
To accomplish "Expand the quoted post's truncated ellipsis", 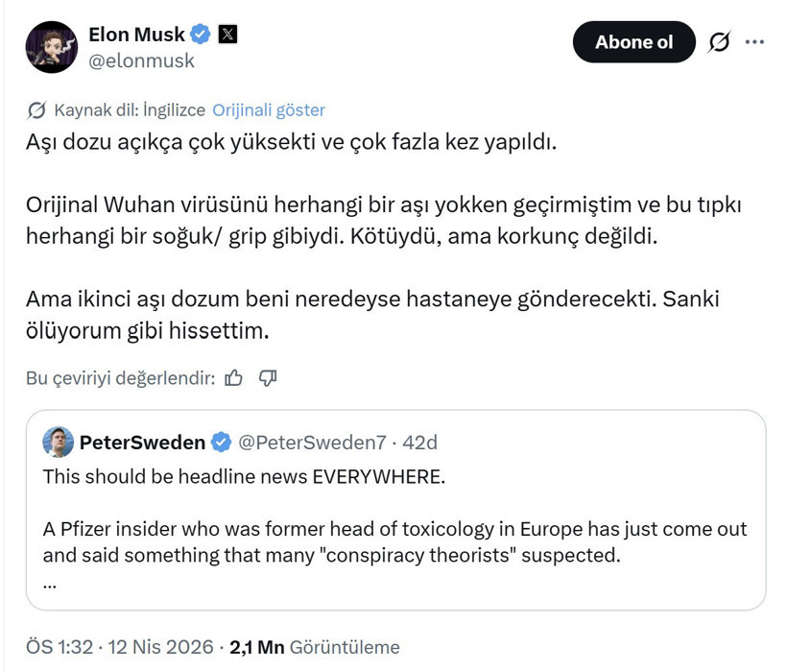I will (50, 582).
